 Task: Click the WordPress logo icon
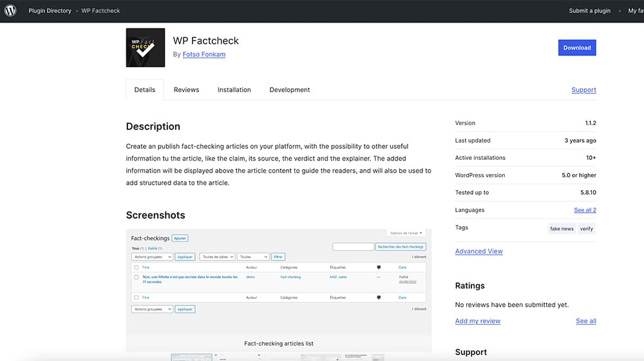pyautogui.click(x=10, y=10)
